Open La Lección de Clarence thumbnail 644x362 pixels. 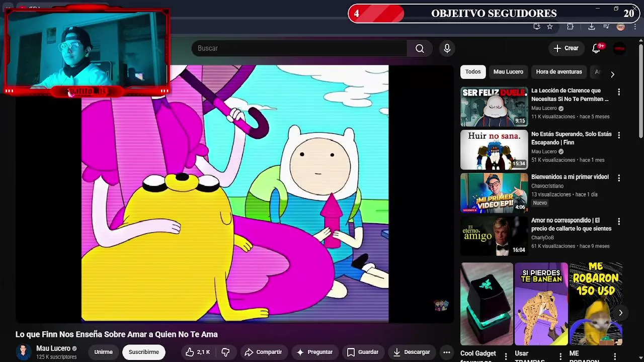point(494,107)
